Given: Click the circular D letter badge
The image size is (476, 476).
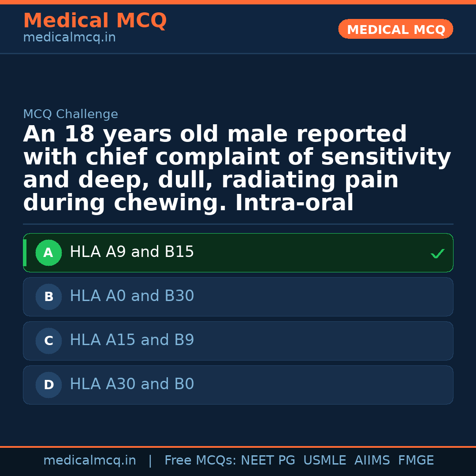Looking at the screenshot, I should (x=48, y=385).
